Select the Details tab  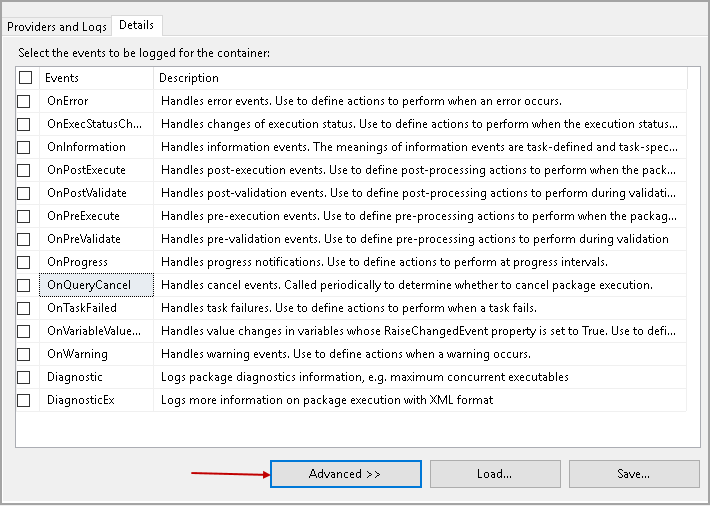pos(134,26)
